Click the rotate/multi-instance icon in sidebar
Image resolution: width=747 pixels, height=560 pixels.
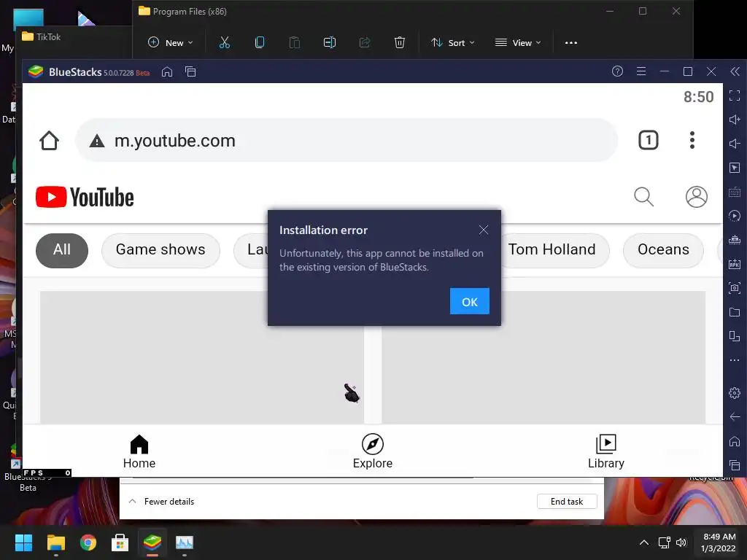[735, 336]
